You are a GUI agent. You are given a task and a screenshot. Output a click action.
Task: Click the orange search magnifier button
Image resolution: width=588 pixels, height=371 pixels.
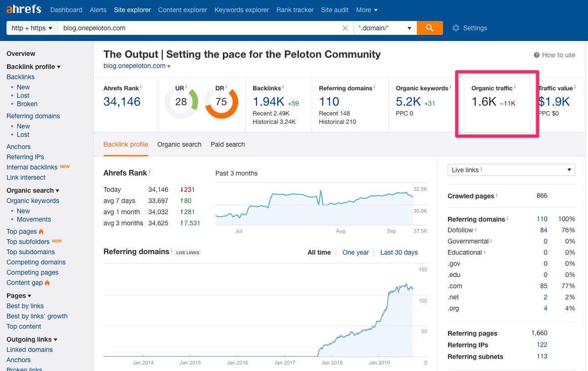coord(430,28)
